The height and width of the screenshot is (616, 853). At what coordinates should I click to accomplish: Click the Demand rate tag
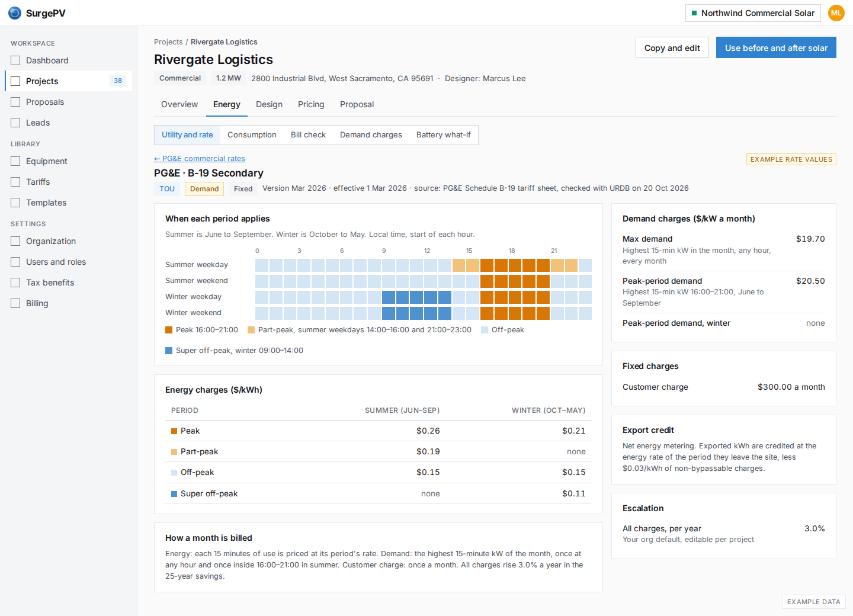(x=204, y=189)
